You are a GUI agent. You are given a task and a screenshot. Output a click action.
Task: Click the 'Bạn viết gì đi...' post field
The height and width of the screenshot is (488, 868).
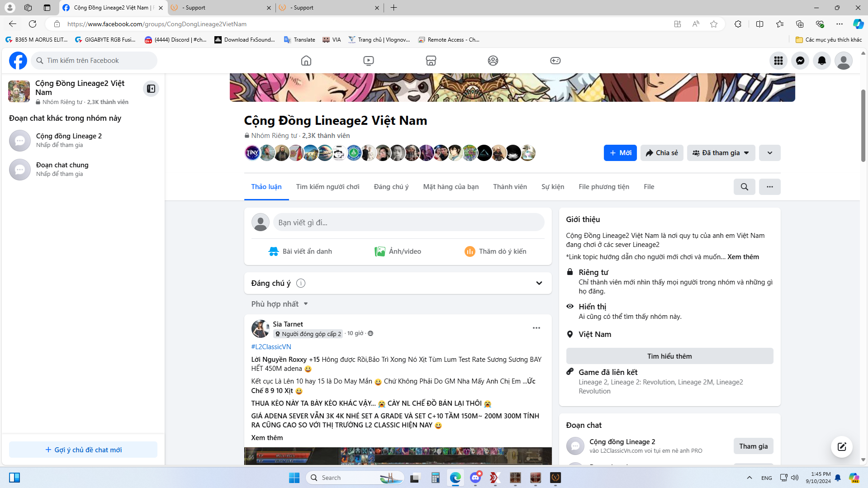(408, 223)
